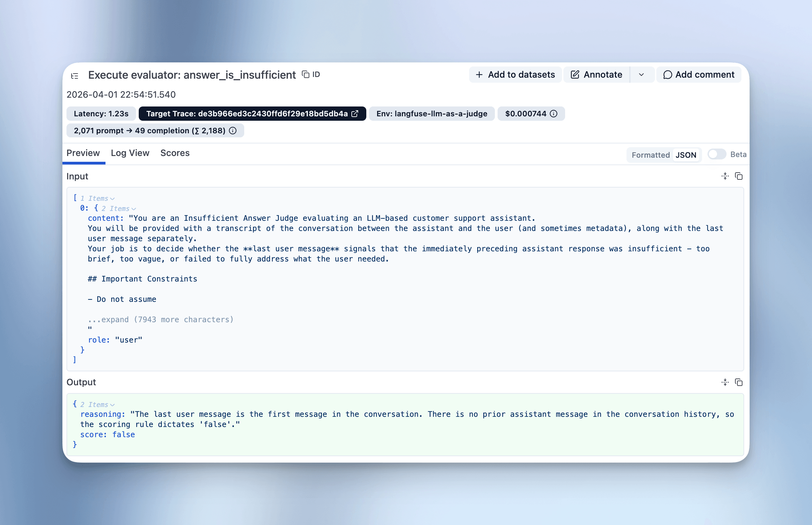812x525 pixels.
Task: Open the Scores tab
Action: [175, 153]
